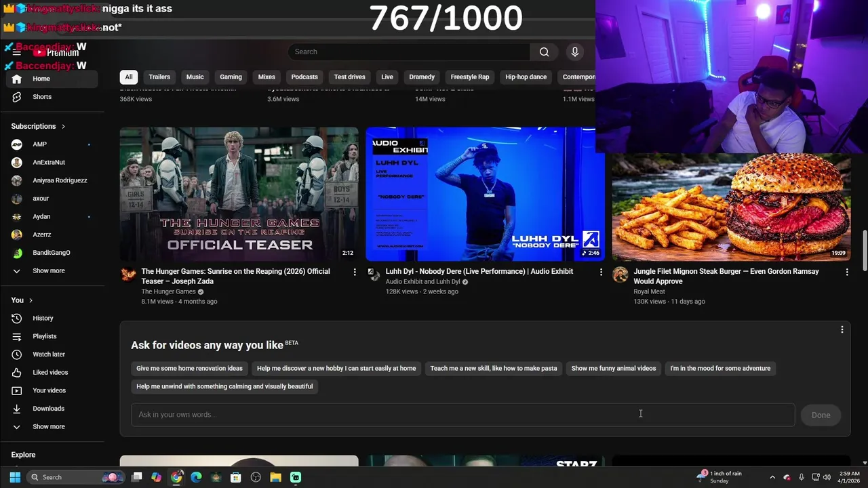This screenshot has height=488, width=868.
Task: Click 'Help me unwind with something calming' suggestion
Action: coord(224,386)
